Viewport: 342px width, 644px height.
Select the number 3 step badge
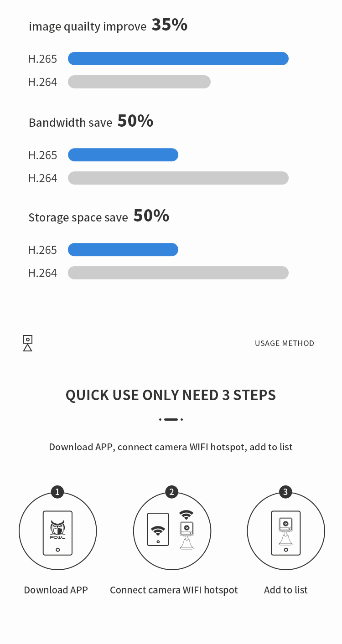(x=285, y=492)
